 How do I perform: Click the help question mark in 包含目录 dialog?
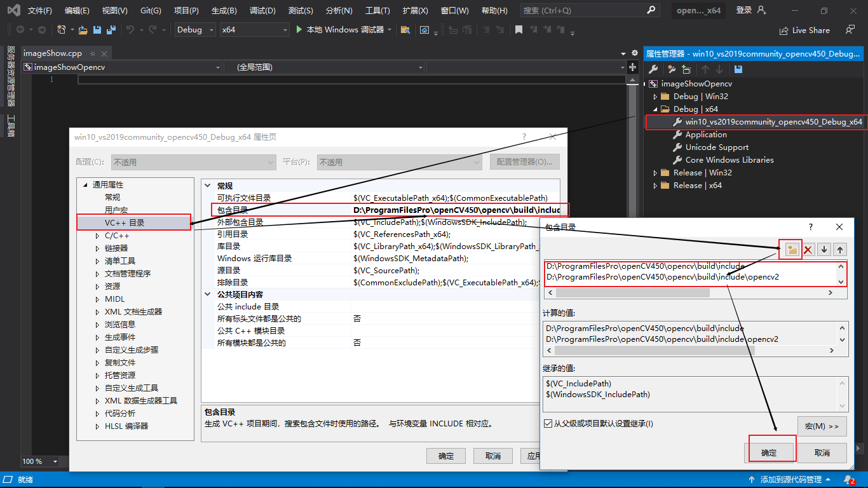click(810, 227)
